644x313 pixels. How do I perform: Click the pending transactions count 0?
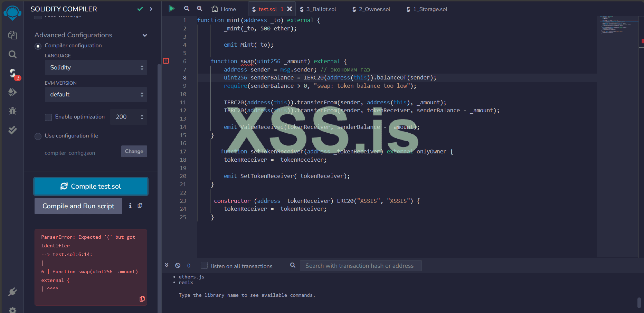pos(189,266)
